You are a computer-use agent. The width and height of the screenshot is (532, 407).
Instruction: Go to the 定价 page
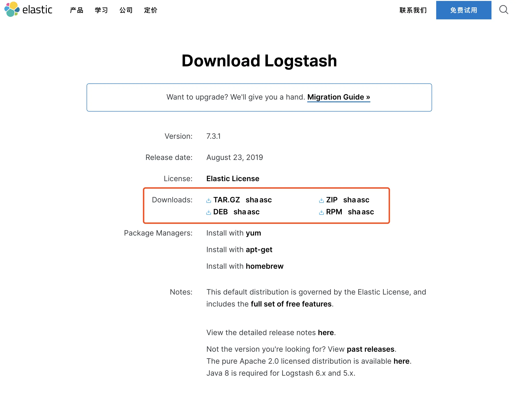click(151, 10)
